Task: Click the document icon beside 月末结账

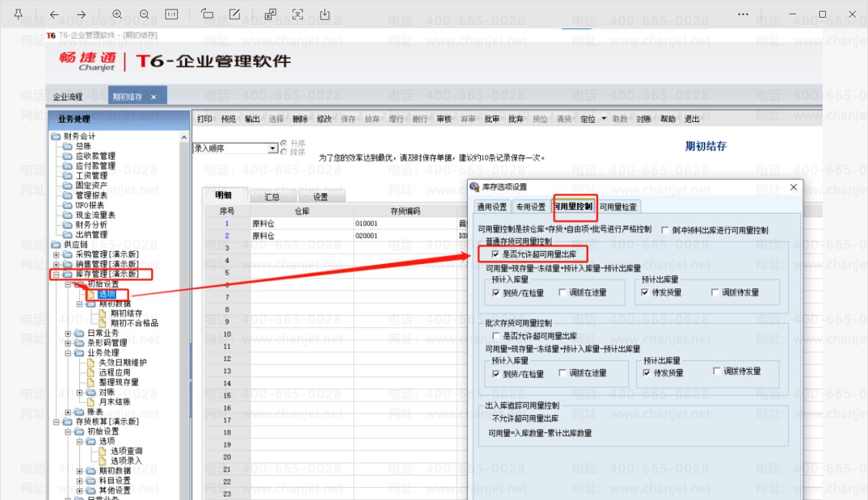Action: pos(92,402)
